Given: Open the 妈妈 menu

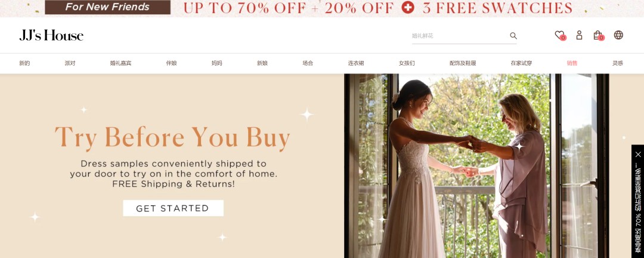Looking at the screenshot, I should [217, 63].
